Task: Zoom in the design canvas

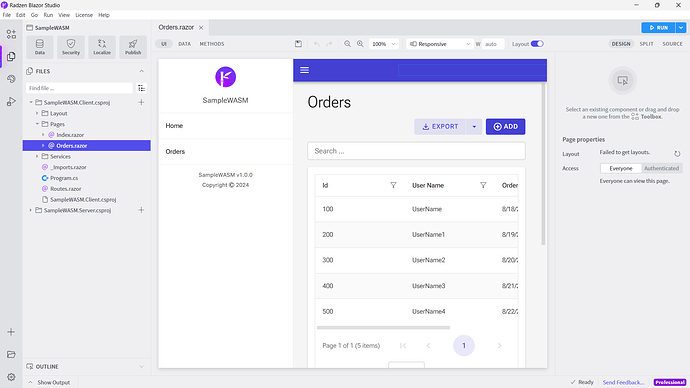Action: click(360, 44)
